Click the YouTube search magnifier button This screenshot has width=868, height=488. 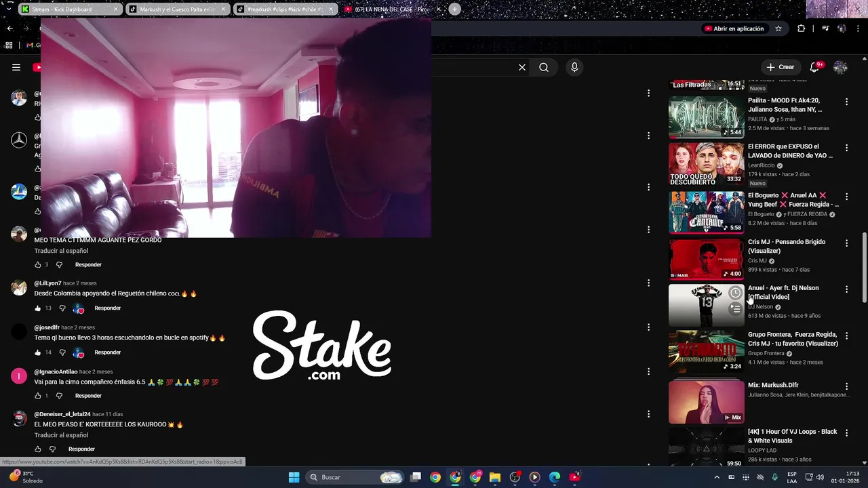coord(544,67)
